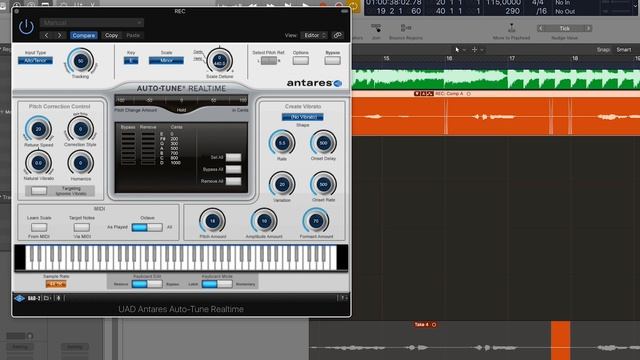Click Learn Scale From MIDI button
This screenshot has height=360, width=640.
click(x=39, y=227)
